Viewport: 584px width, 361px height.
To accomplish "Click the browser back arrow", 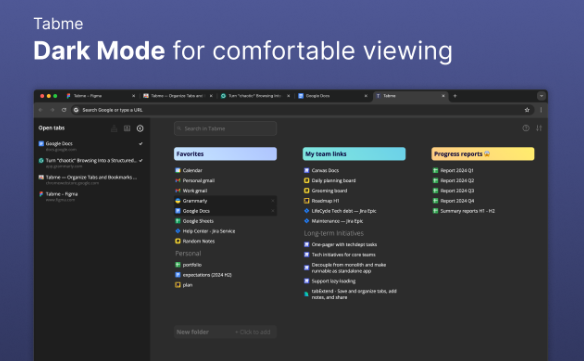I will click(x=41, y=110).
